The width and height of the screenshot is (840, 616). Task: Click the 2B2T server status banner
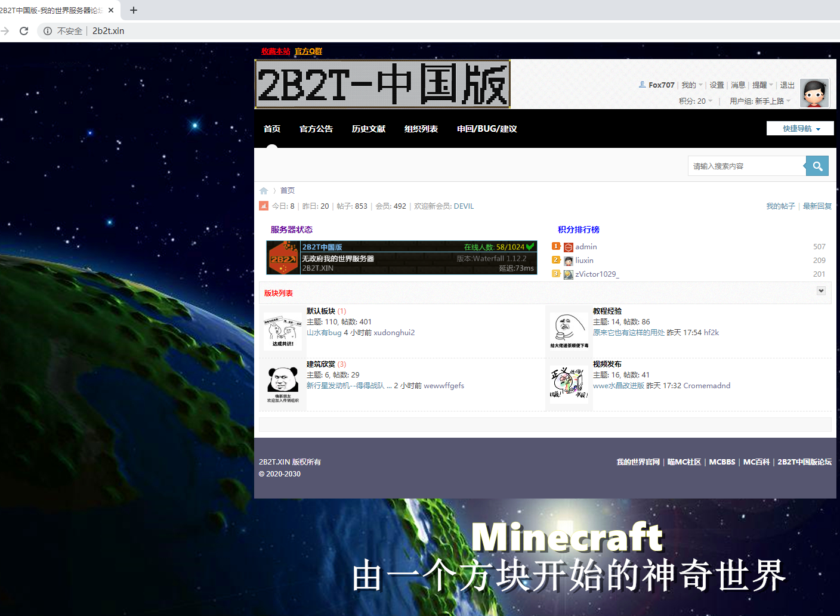[402, 258]
